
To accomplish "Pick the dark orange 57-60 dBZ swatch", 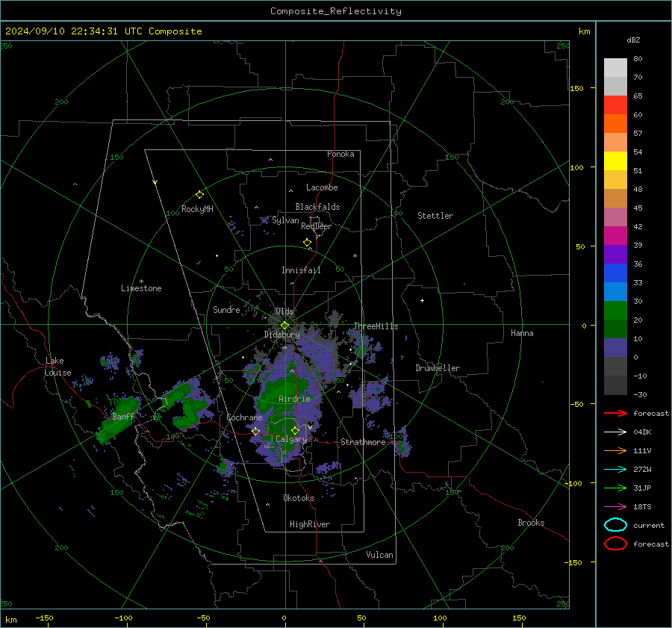I will [615, 124].
